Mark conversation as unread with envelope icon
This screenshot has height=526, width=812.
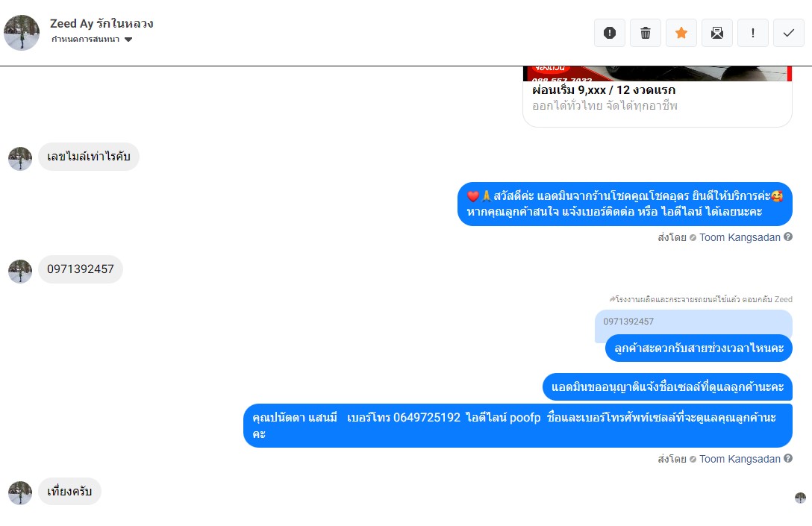(716, 33)
